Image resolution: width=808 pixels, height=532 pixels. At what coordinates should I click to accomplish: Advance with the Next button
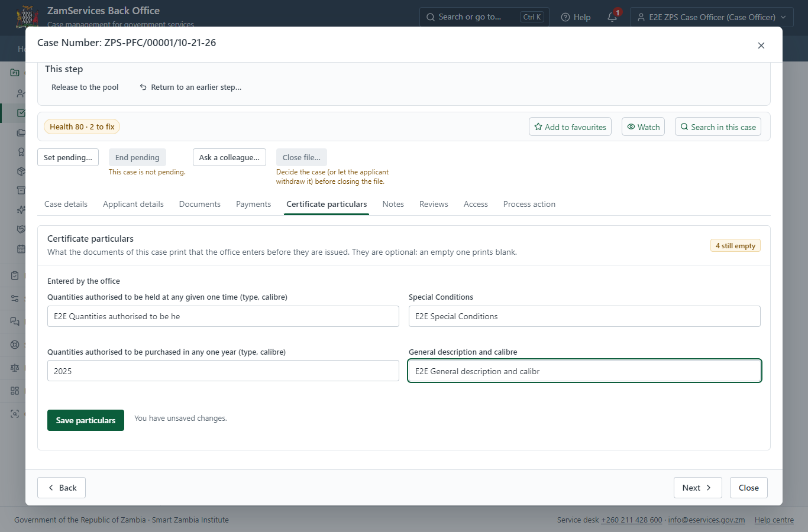698,488
